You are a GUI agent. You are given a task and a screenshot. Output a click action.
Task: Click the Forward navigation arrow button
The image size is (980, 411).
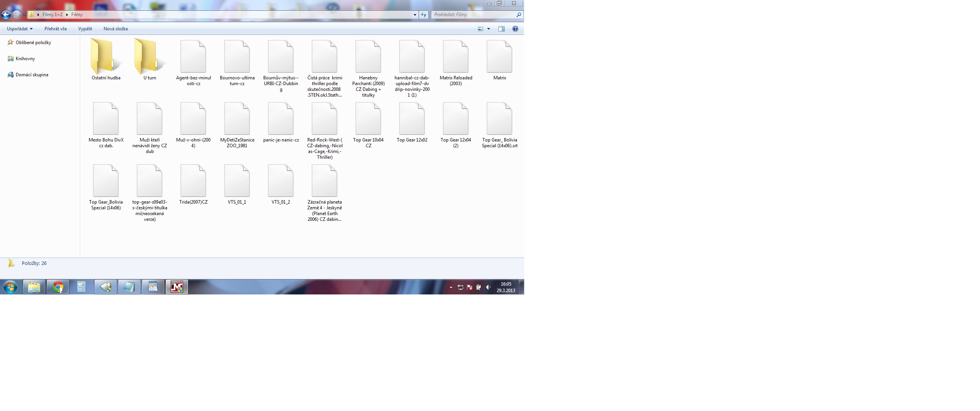(x=16, y=15)
